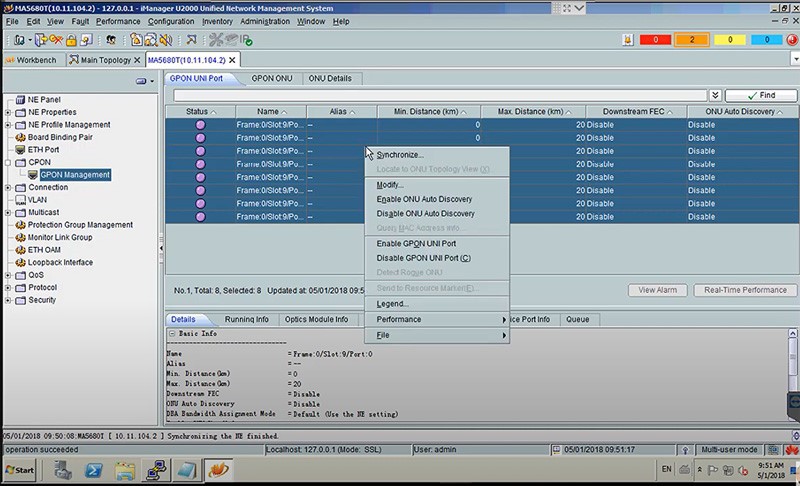
Task: Expand filter options double-chevron beside Find
Action: [x=715, y=95]
